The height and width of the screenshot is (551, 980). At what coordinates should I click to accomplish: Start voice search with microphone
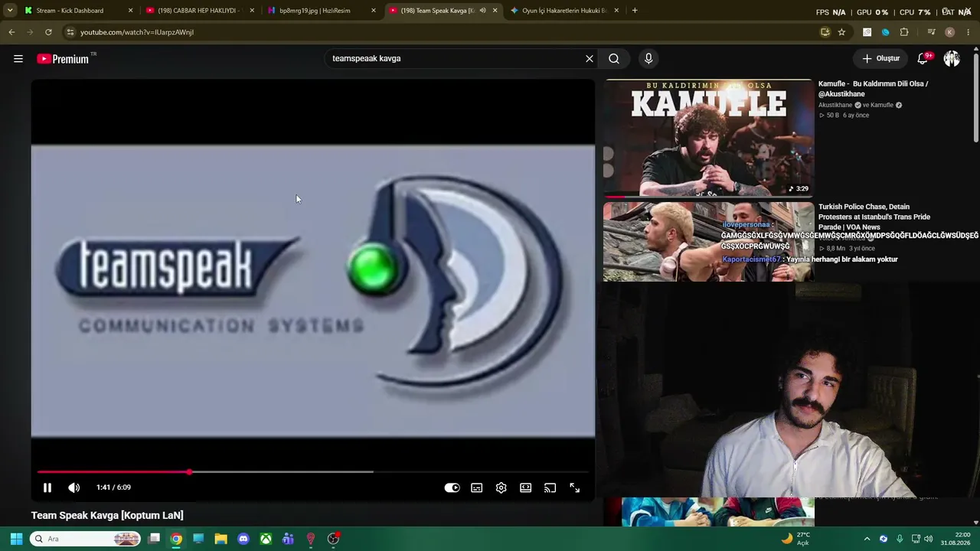[648, 58]
